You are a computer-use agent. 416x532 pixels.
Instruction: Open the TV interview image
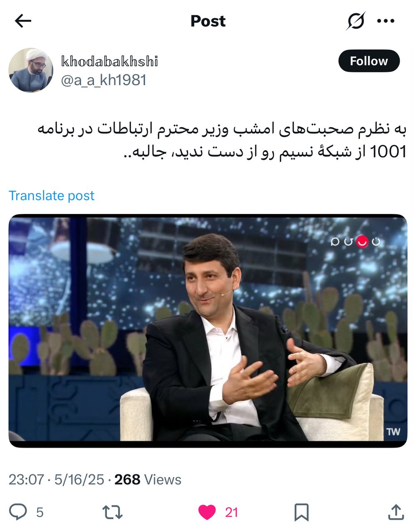[x=208, y=331]
